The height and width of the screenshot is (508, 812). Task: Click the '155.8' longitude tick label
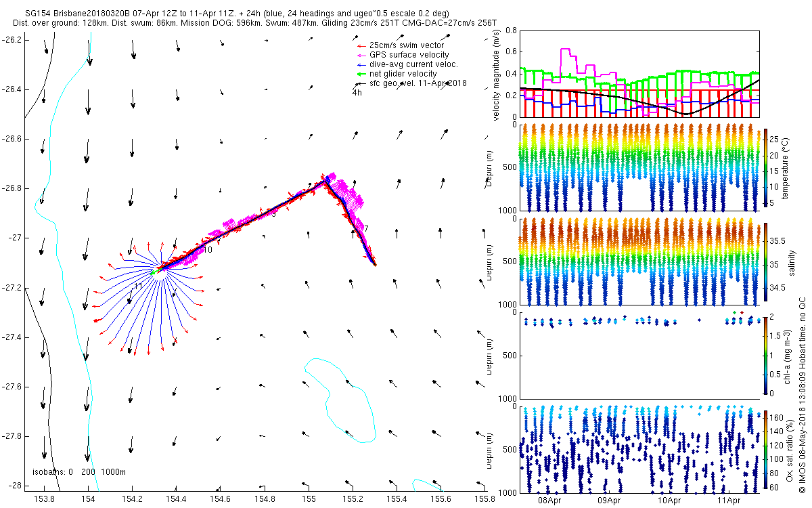(485, 499)
